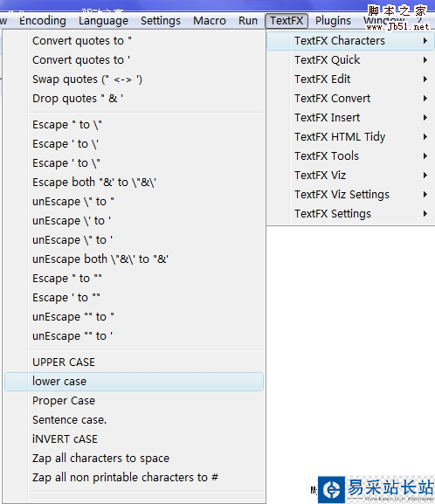435x504 pixels.
Task: Open the Plugins menu
Action: tap(333, 21)
